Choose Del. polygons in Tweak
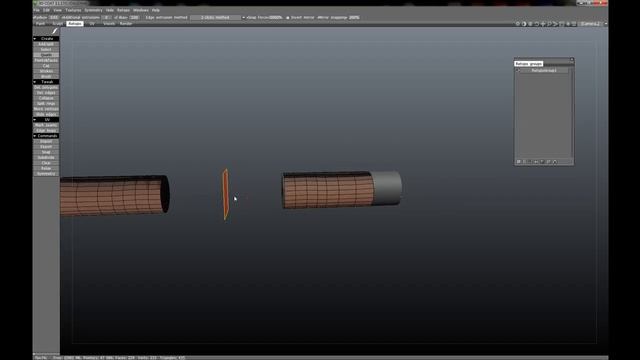Screen dimensions: 640x360 pyautogui.click(x=46, y=87)
